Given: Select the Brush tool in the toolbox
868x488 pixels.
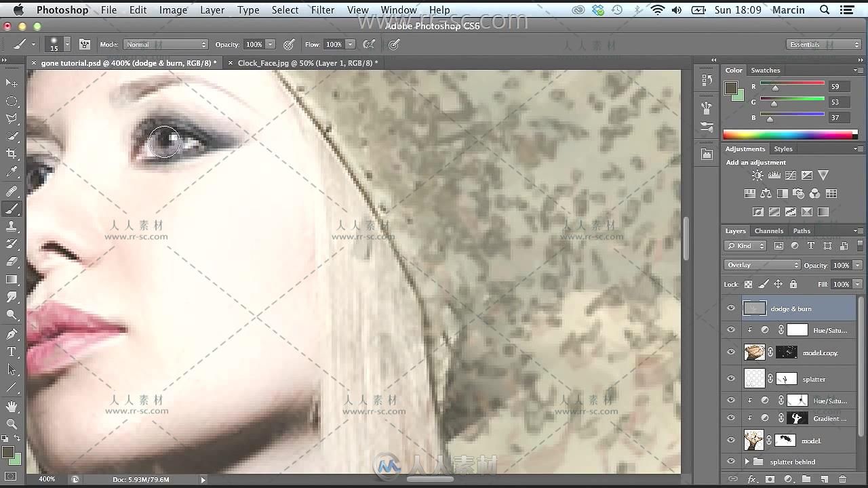Looking at the screenshot, I should [12, 209].
